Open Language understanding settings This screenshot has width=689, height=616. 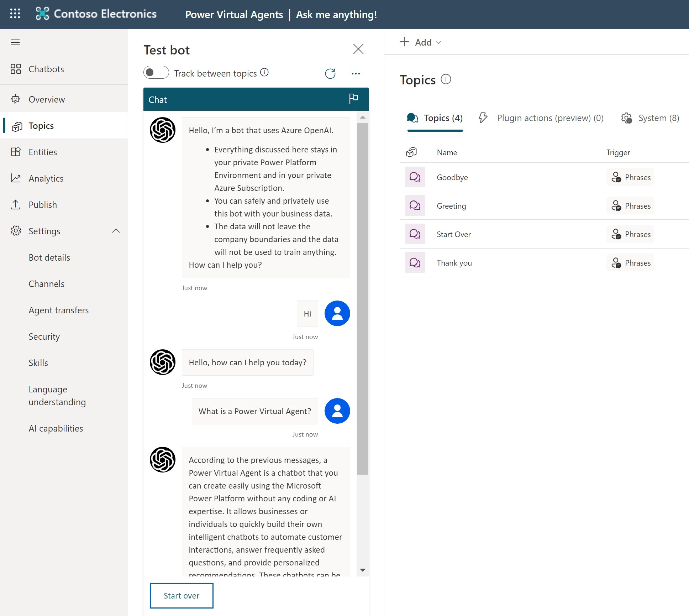pos(57,396)
